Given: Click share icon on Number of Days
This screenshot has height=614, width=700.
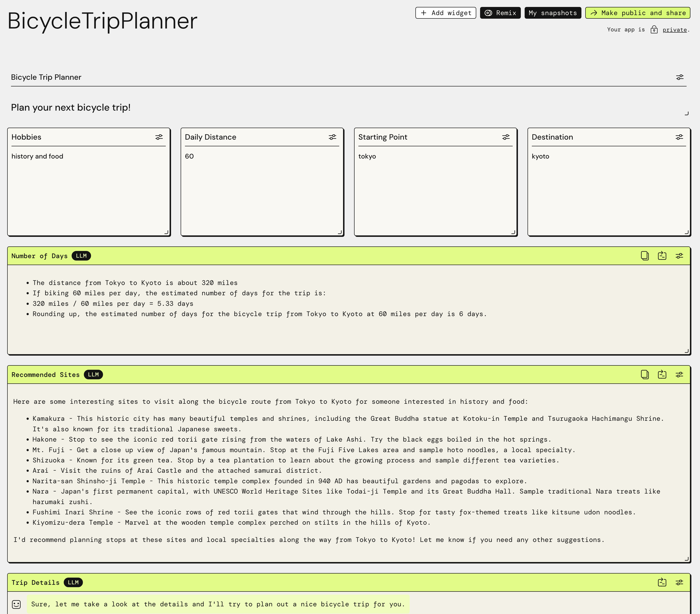Looking at the screenshot, I should click(x=662, y=256).
